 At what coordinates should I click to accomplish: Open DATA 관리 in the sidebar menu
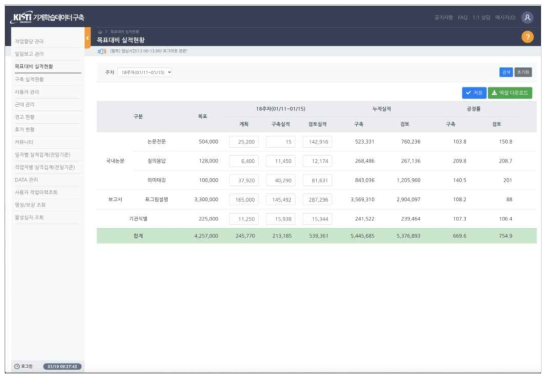(x=26, y=180)
